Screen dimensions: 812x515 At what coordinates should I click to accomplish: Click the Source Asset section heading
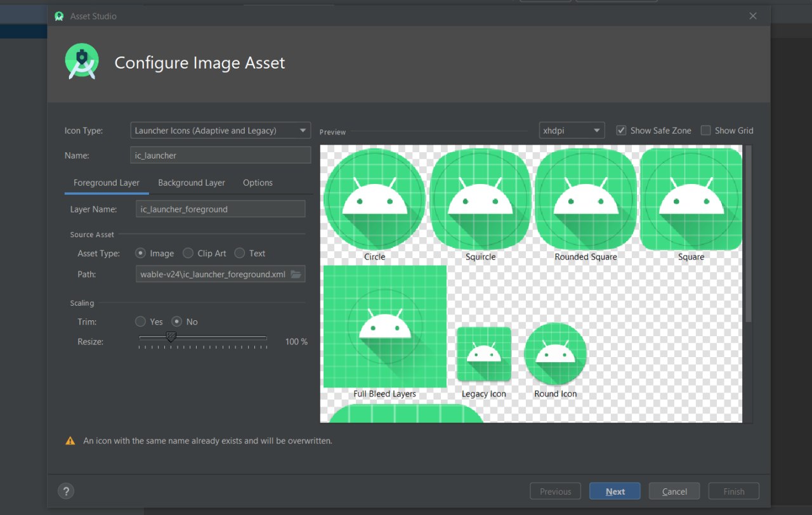pyautogui.click(x=92, y=235)
